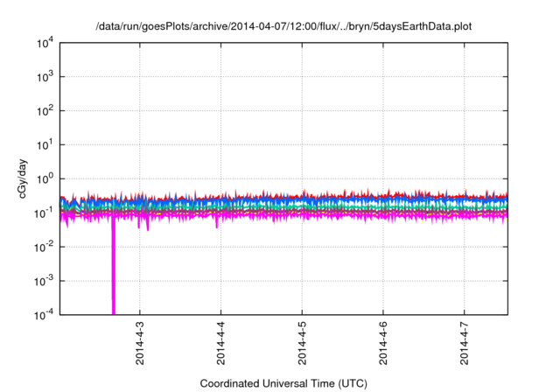
Task: Click the 2014-4-6 date tick label
Action: (x=383, y=343)
